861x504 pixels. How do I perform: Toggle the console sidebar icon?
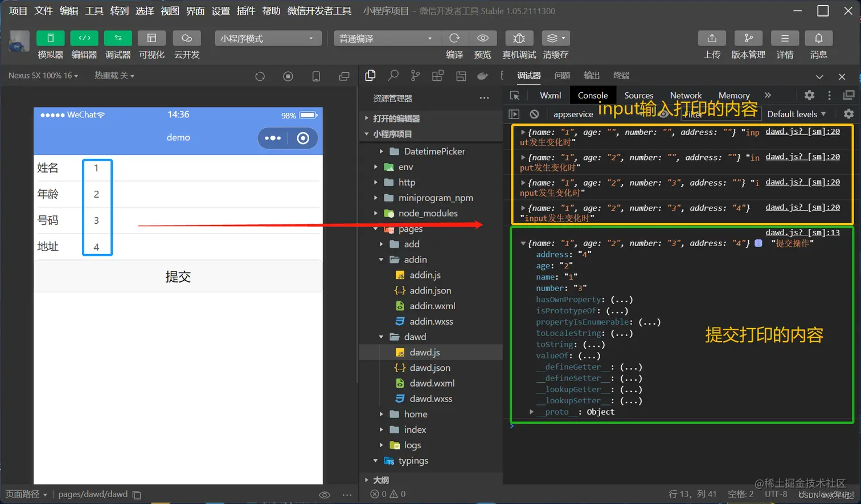click(514, 114)
